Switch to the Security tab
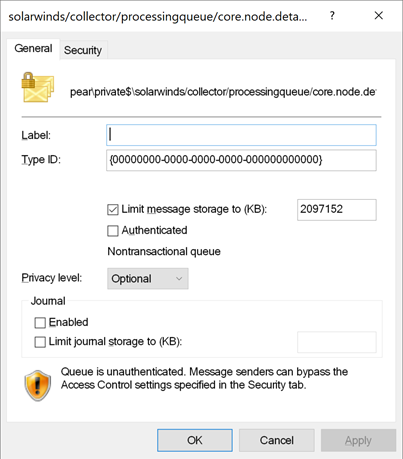 (83, 50)
